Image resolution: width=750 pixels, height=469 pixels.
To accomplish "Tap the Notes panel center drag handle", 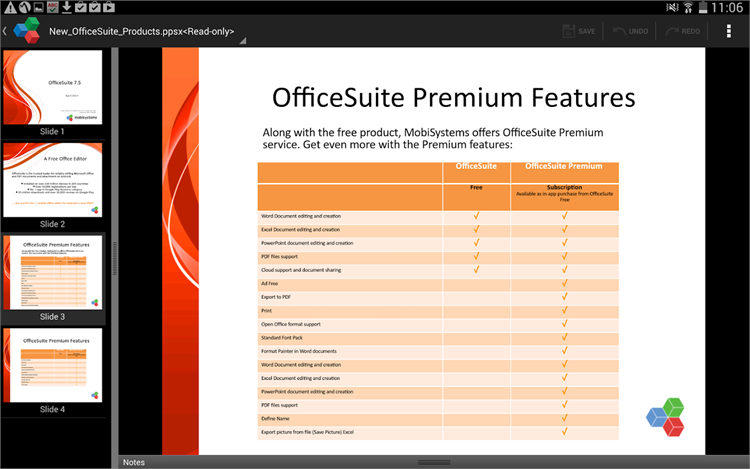I will (x=434, y=462).
